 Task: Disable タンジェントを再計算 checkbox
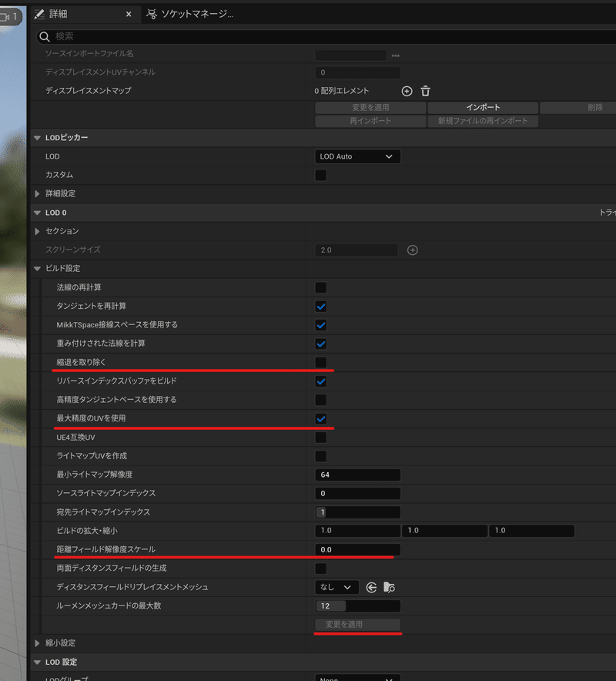pyautogui.click(x=320, y=306)
